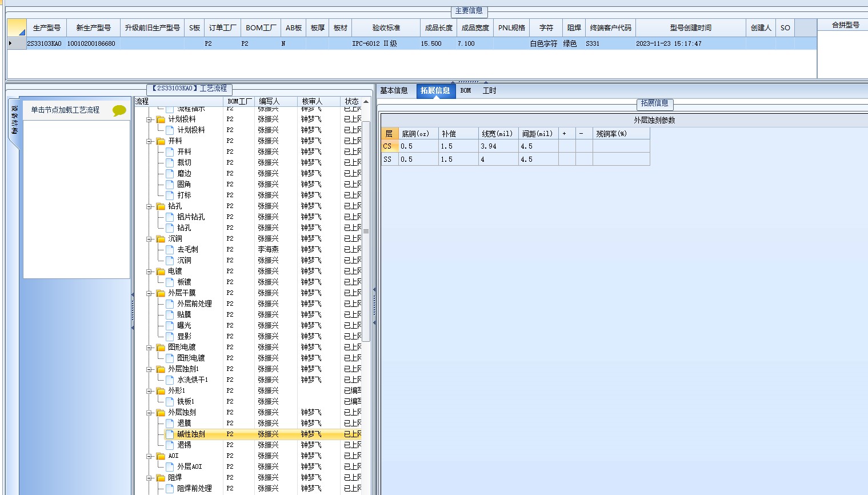Click the 开料 folder icon
868x495 pixels.
click(161, 141)
